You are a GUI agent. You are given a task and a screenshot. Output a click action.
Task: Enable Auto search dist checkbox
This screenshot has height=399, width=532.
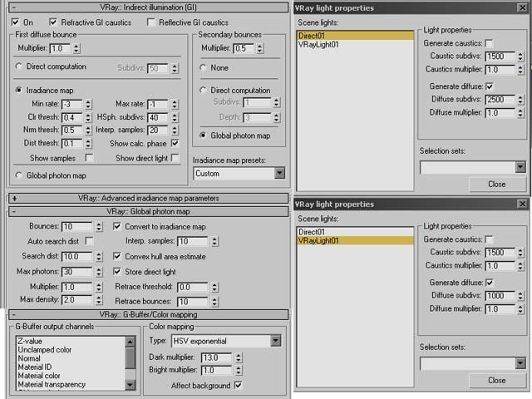pos(89,241)
